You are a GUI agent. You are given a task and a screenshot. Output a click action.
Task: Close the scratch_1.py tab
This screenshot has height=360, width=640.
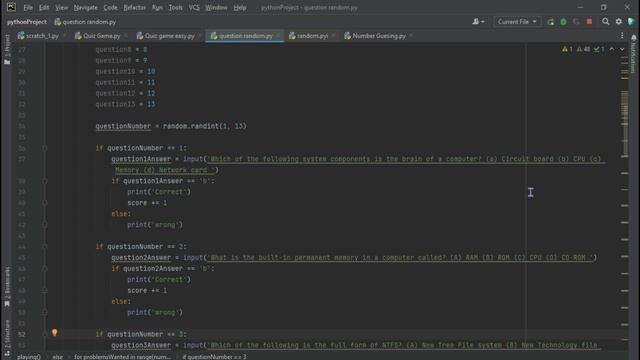click(x=64, y=36)
